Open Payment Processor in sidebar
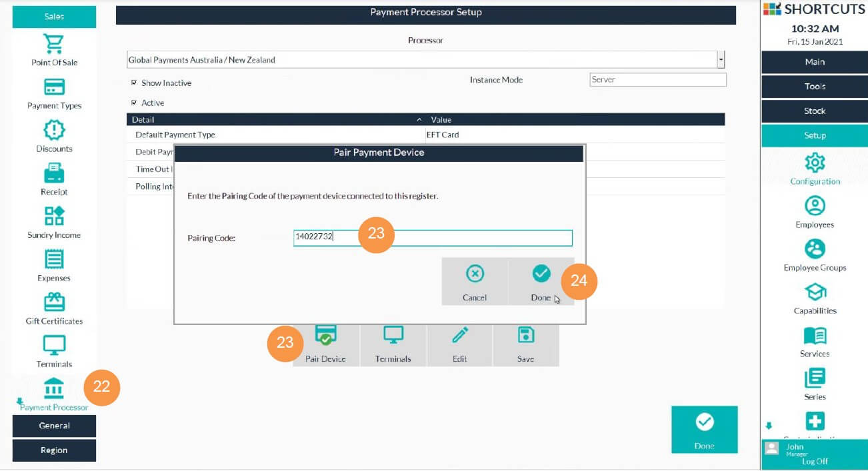 pos(54,395)
